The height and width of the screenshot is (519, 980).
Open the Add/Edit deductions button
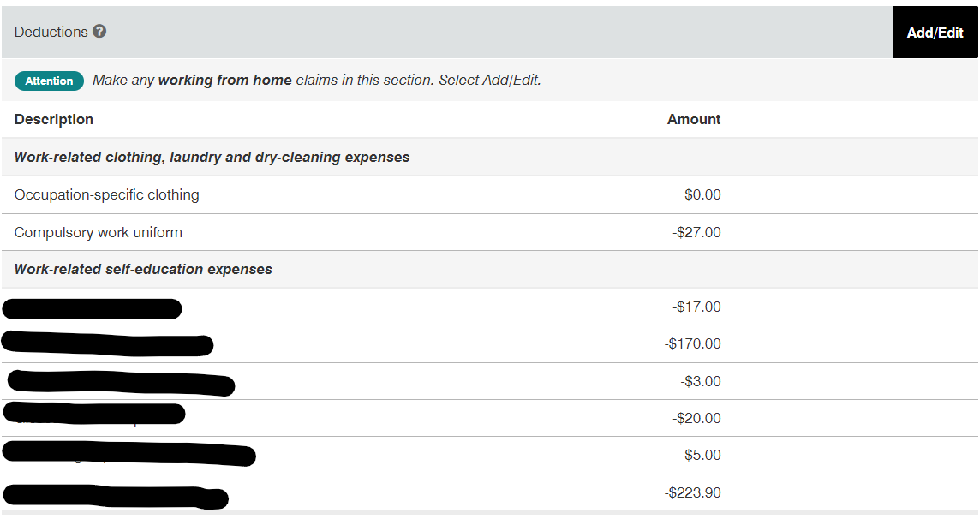(x=935, y=33)
